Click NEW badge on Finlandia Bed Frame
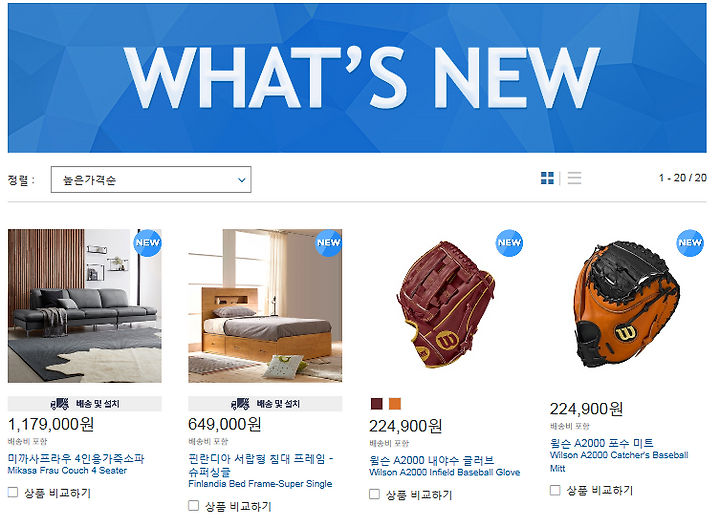Image resolution: width=720 pixels, height=526 pixels. [329, 242]
